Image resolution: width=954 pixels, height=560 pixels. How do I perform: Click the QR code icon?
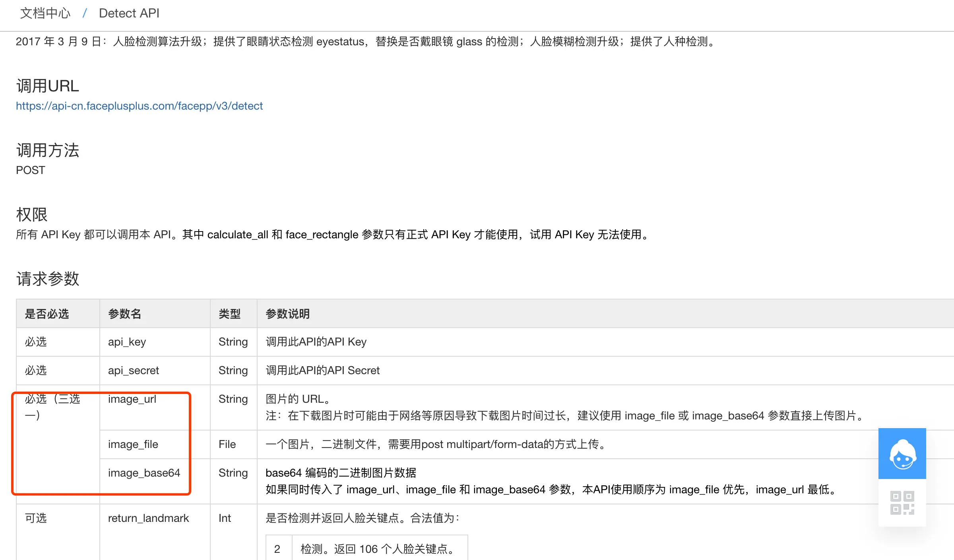[x=902, y=502]
